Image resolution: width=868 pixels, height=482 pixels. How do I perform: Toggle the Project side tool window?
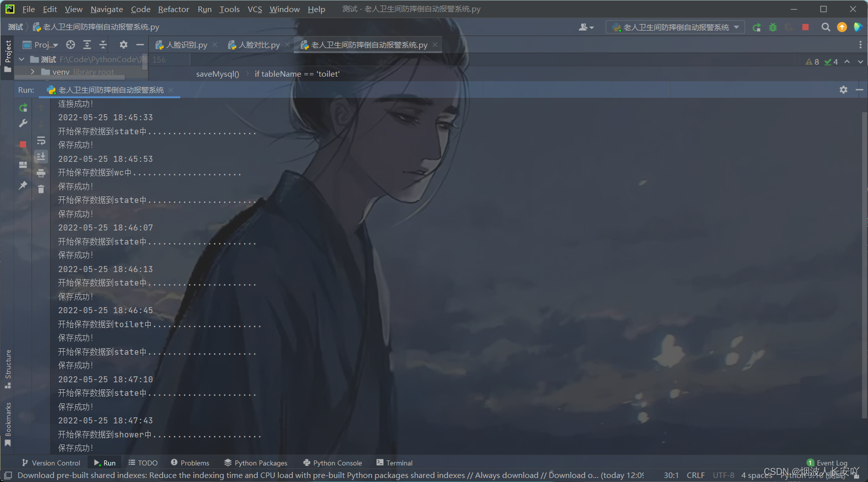pyautogui.click(x=8, y=56)
